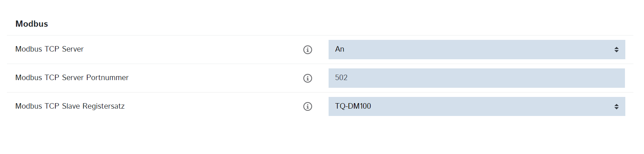Click the middle of the TQ-DM100 dropdown box
Viewport: 644px width, 154px height.
477,106
